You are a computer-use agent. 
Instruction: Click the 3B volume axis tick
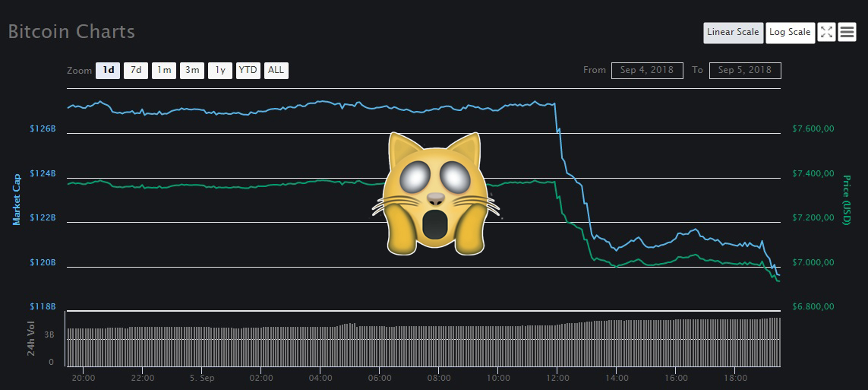(x=49, y=335)
